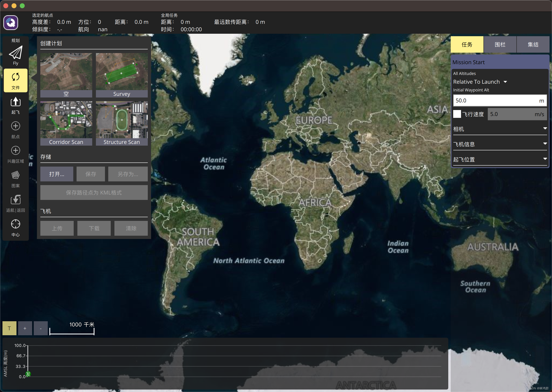552x392 pixels.
Task: Click 保存路径点为 KML格式 button
Action: pyautogui.click(x=94, y=193)
